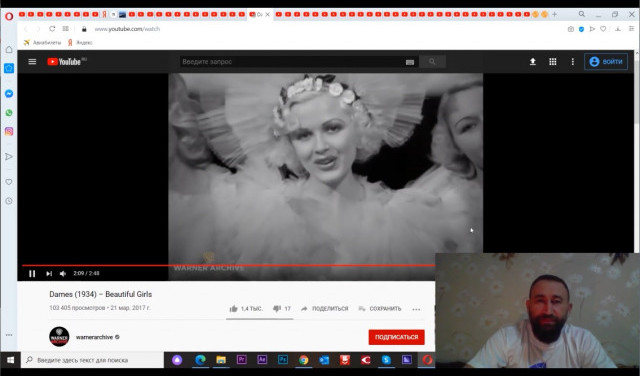Open Adobe Photoshop from taskbar
The width and height of the screenshot is (640, 376).
(283, 360)
